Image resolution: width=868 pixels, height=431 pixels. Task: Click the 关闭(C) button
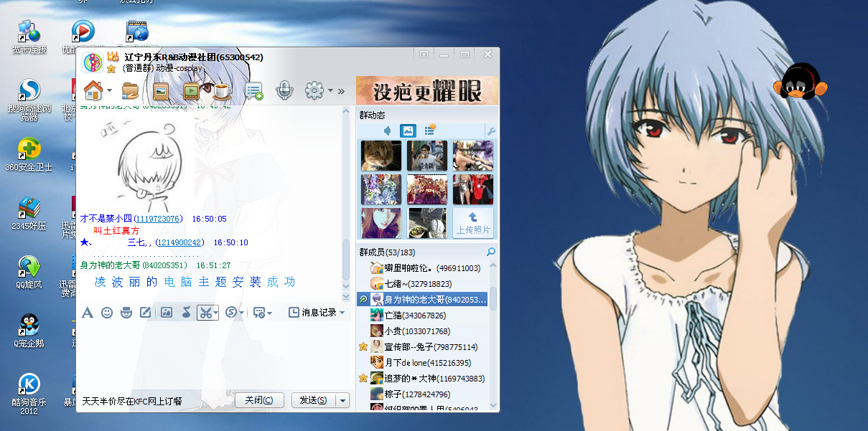click(x=259, y=400)
